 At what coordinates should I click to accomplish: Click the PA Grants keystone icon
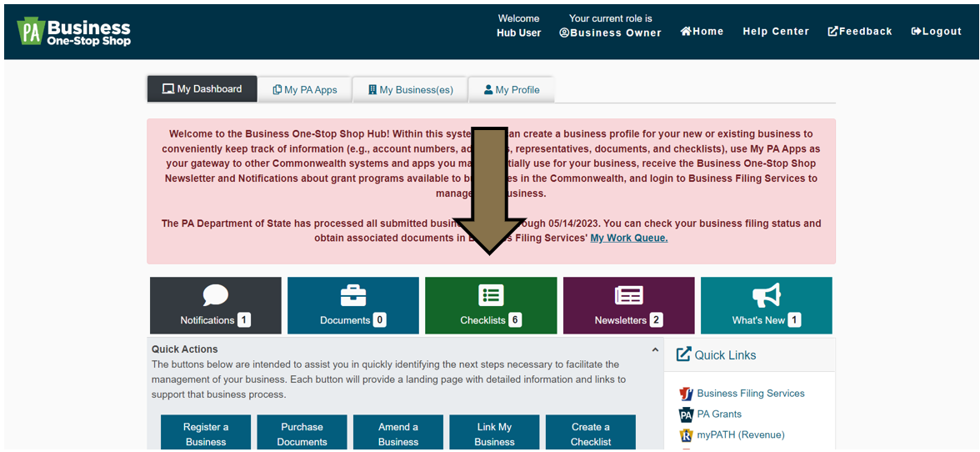pos(687,414)
